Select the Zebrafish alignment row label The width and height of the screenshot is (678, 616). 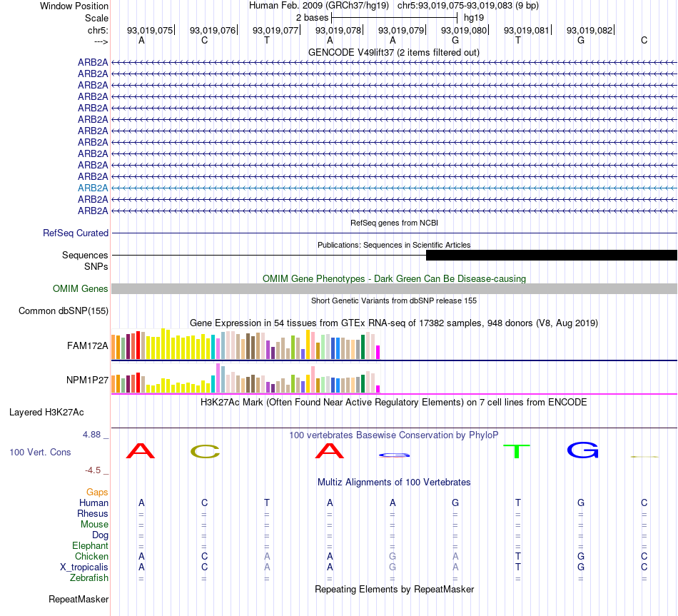89,578
